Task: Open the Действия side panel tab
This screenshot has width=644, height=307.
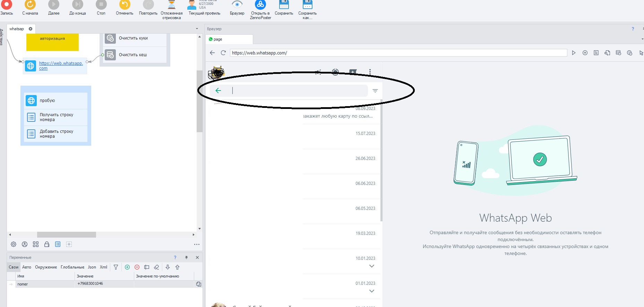Action: (1, 37)
